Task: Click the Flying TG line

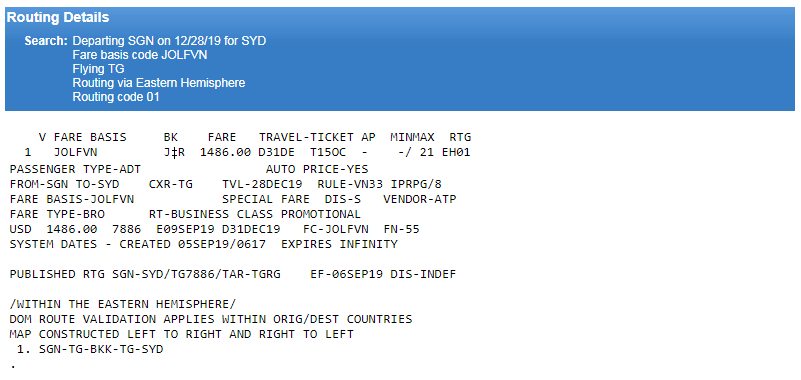Action: pos(98,69)
